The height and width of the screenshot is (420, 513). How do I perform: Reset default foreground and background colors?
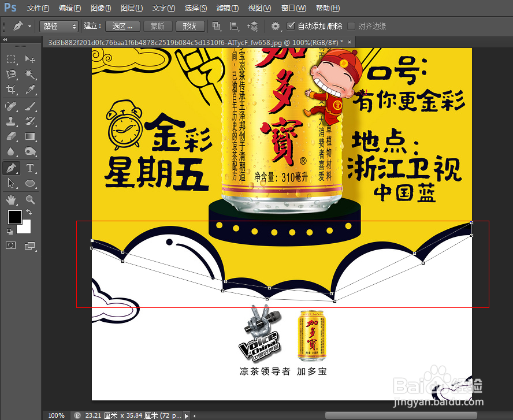pos(10,232)
